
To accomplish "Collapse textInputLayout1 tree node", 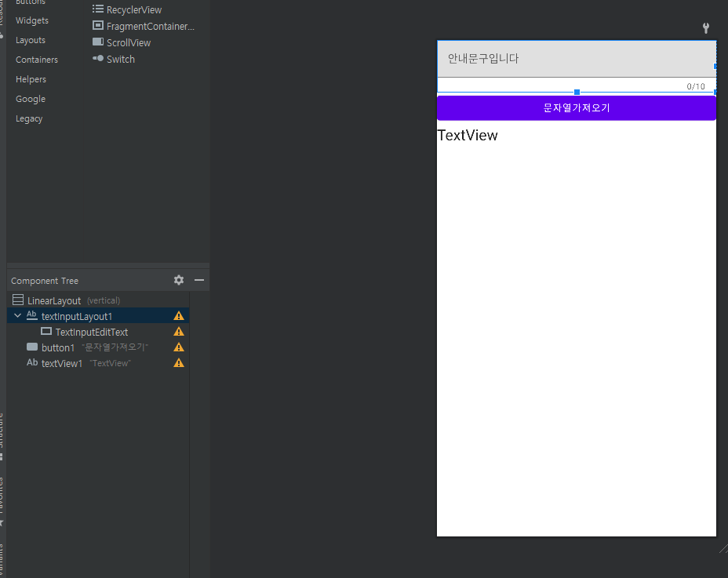I will point(17,316).
